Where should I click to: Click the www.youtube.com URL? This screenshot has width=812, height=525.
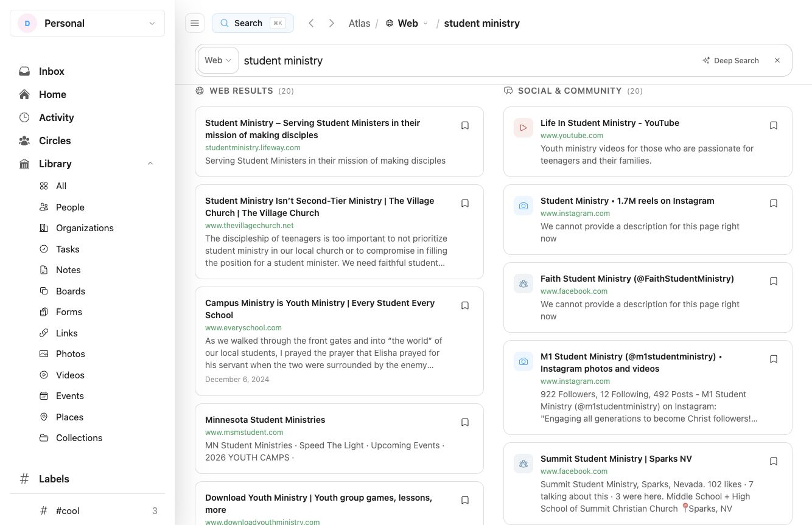[572, 135]
